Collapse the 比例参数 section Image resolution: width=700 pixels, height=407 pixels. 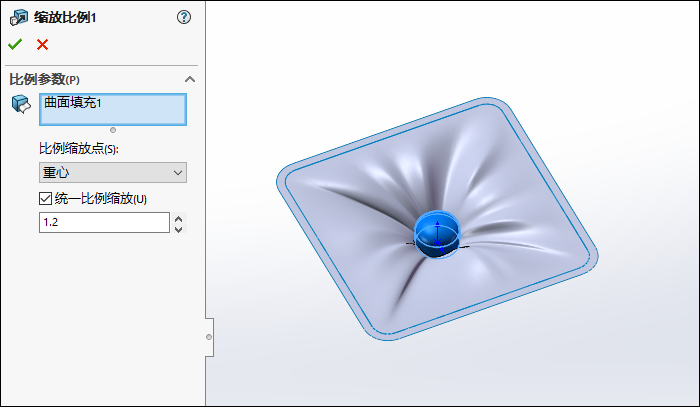click(x=190, y=79)
